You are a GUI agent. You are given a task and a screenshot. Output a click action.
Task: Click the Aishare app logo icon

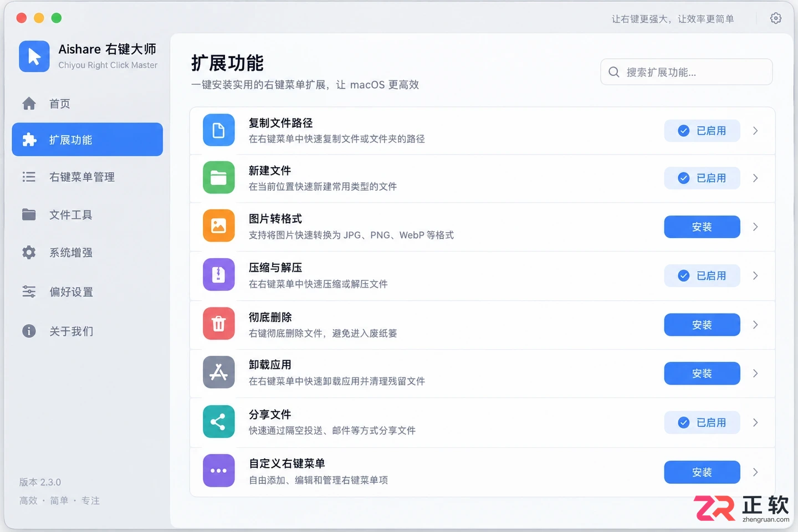pos(34,57)
